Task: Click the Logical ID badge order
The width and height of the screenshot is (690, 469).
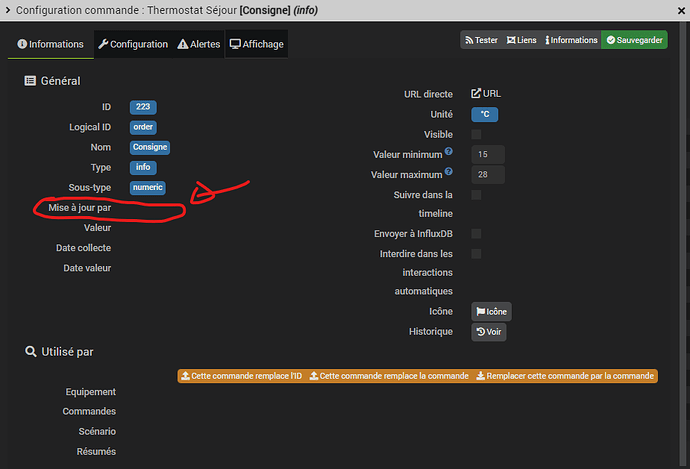Action: 143,127
